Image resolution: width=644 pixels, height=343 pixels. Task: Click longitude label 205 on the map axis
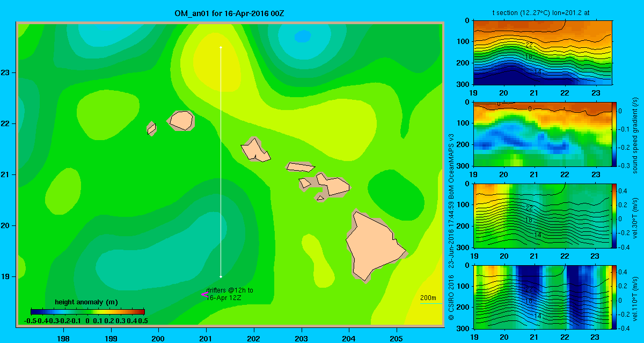tap(397, 338)
